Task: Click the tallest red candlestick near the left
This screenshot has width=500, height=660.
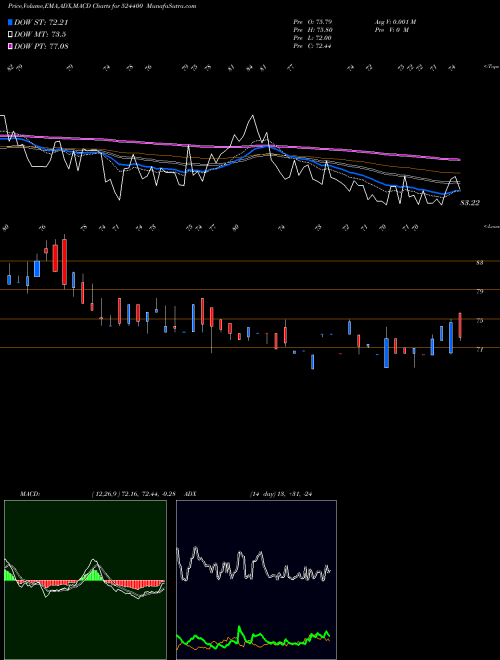Action: pyautogui.click(x=64, y=262)
